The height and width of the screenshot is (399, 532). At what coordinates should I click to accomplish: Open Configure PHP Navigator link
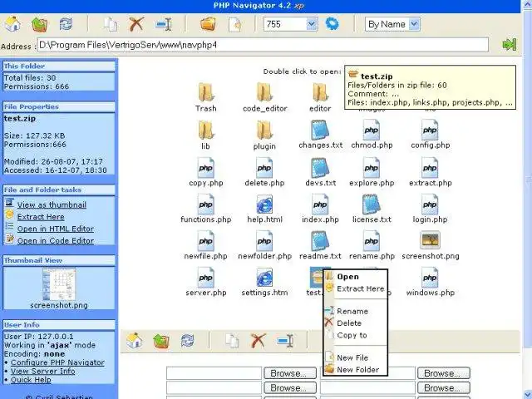tap(57, 362)
